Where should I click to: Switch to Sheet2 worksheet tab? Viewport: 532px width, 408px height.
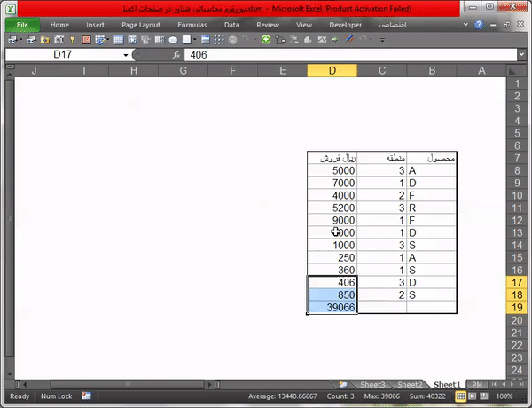[410, 384]
